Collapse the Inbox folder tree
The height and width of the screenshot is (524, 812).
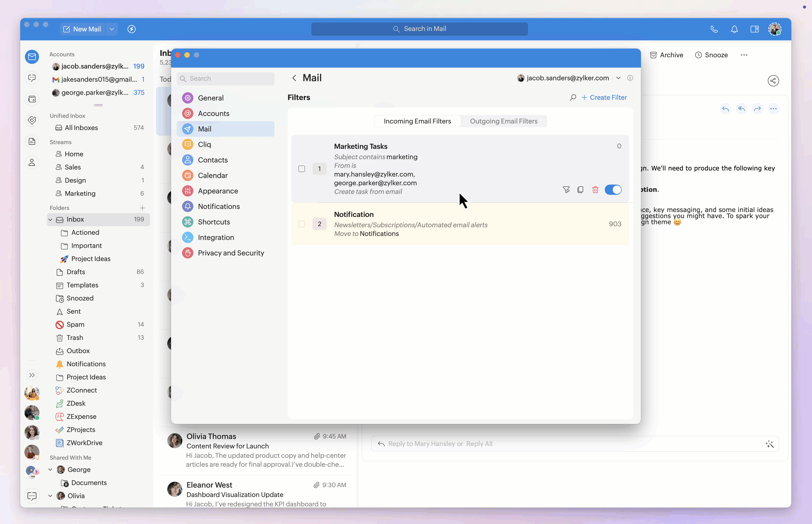tap(50, 220)
